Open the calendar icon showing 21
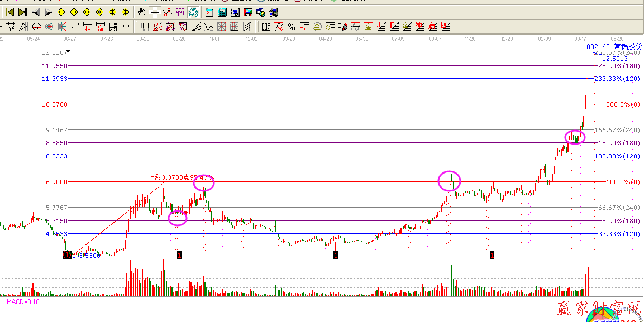This screenshot has height=322, width=644. pos(209,12)
